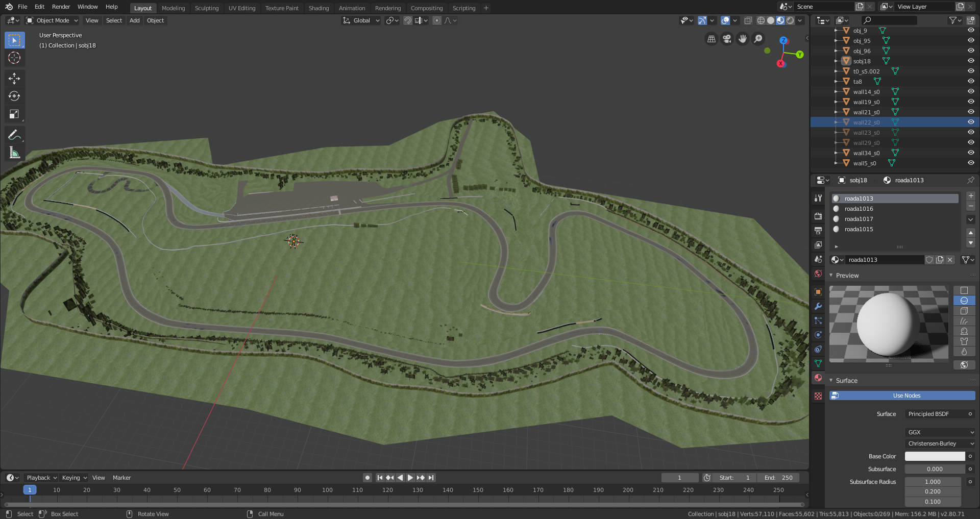Screen dimensions: 980x519
Task: Activate the Rotate tool
Action: pyautogui.click(x=14, y=96)
